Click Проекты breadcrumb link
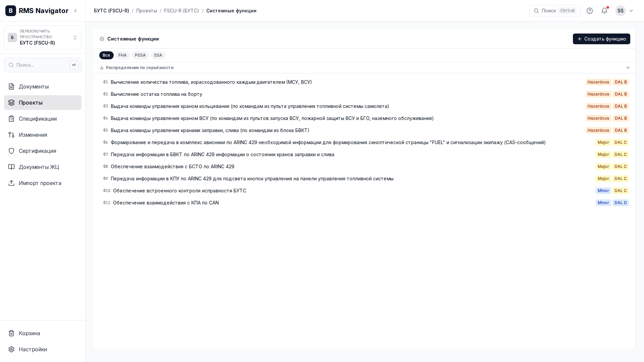 [147, 11]
